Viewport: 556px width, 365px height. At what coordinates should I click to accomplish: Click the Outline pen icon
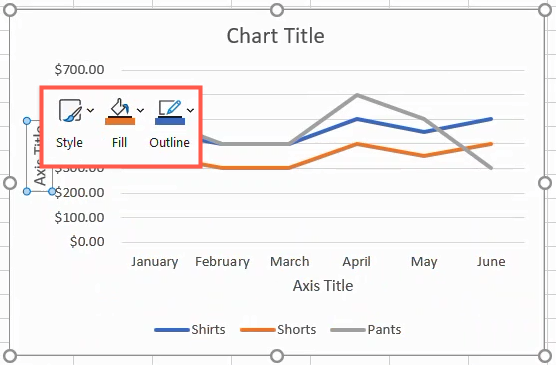pos(170,107)
